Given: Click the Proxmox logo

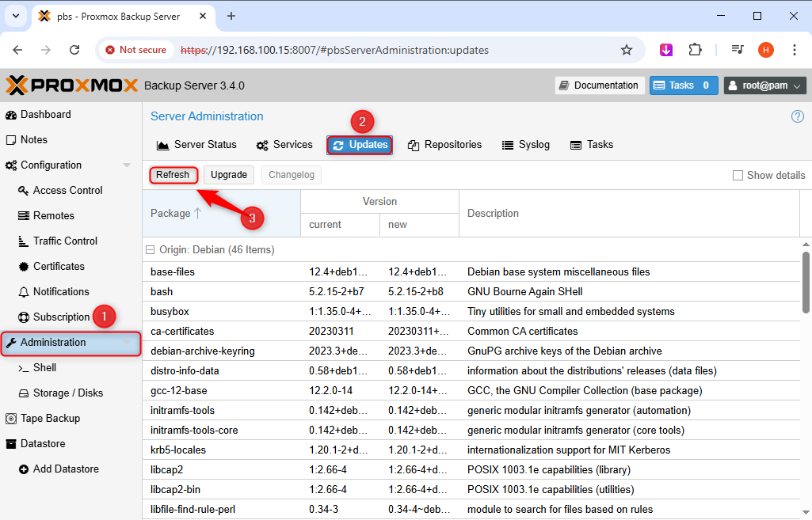Looking at the screenshot, I should (x=71, y=85).
